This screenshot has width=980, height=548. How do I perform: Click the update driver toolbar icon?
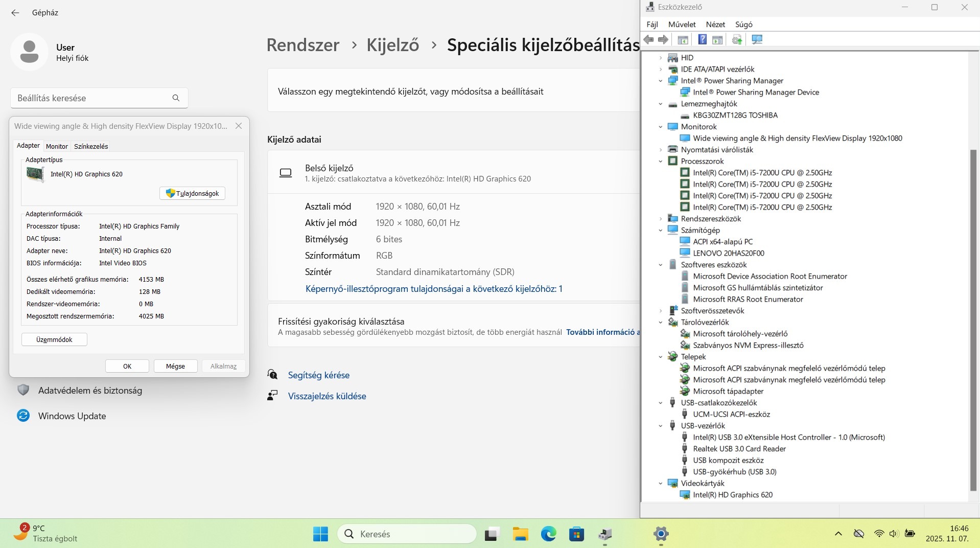(737, 40)
